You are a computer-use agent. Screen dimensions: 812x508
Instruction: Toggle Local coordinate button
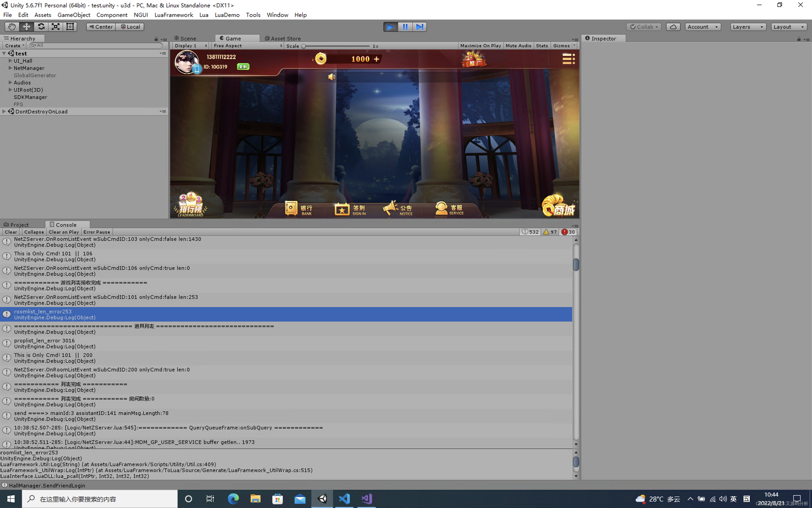130,27
